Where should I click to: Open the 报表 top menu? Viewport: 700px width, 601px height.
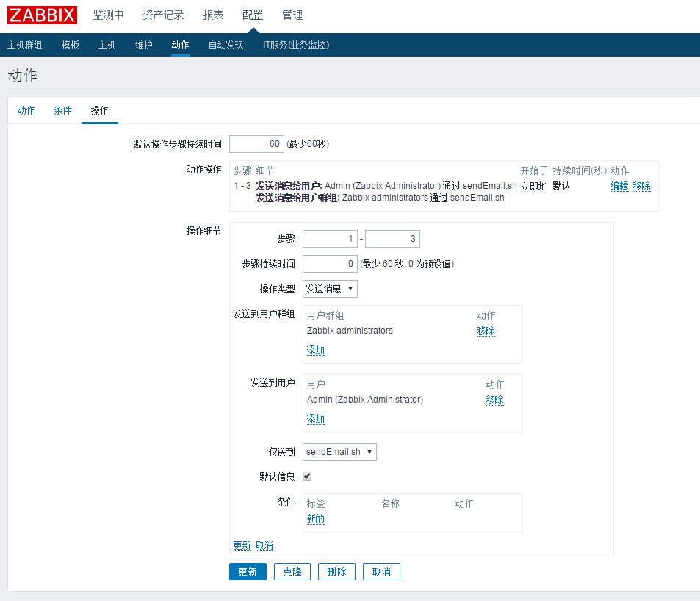214,15
